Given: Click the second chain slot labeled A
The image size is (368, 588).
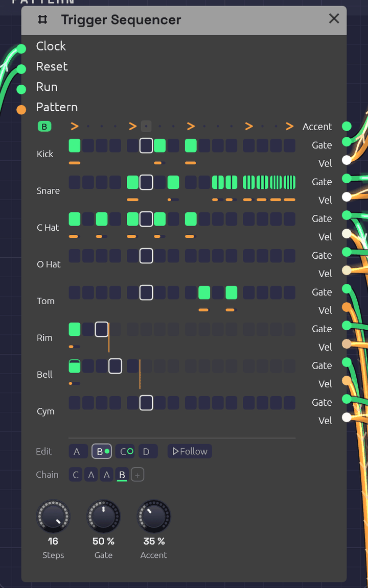Looking at the screenshot, I should pyautogui.click(x=91, y=475).
